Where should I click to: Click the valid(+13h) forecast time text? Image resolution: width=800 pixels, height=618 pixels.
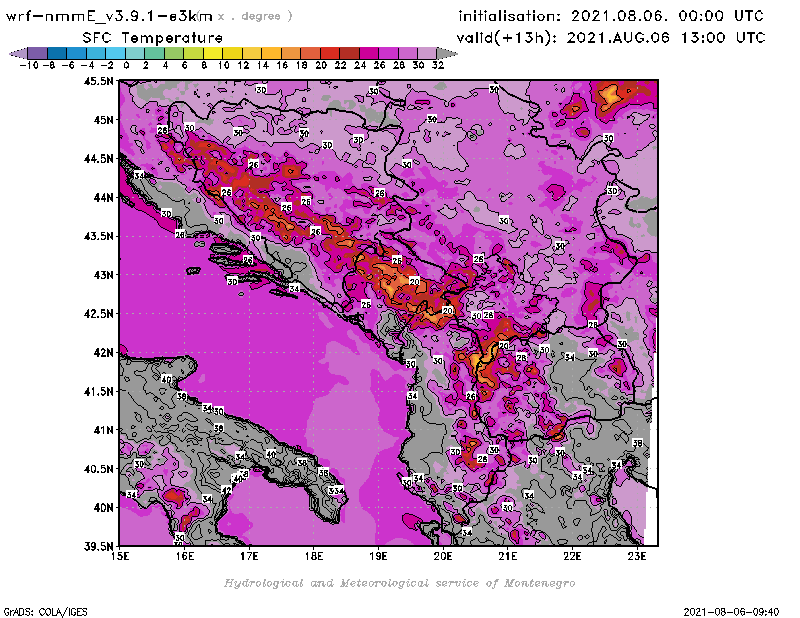coord(611,37)
